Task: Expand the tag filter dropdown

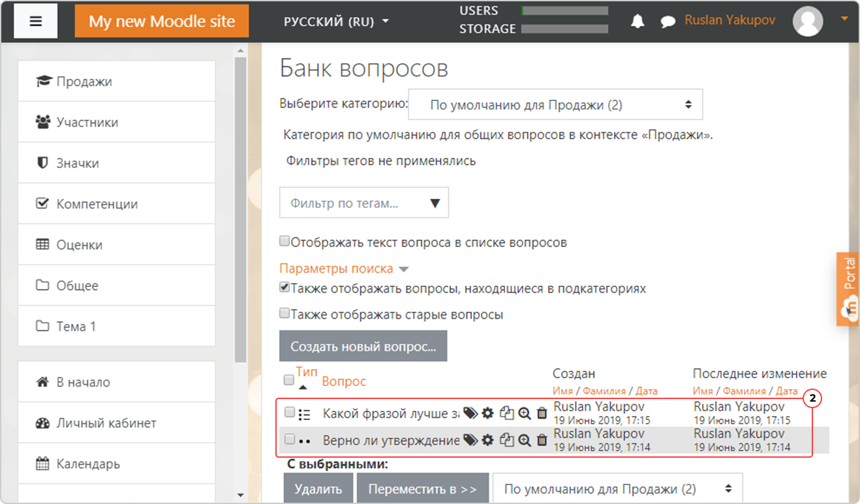Action: (x=364, y=203)
